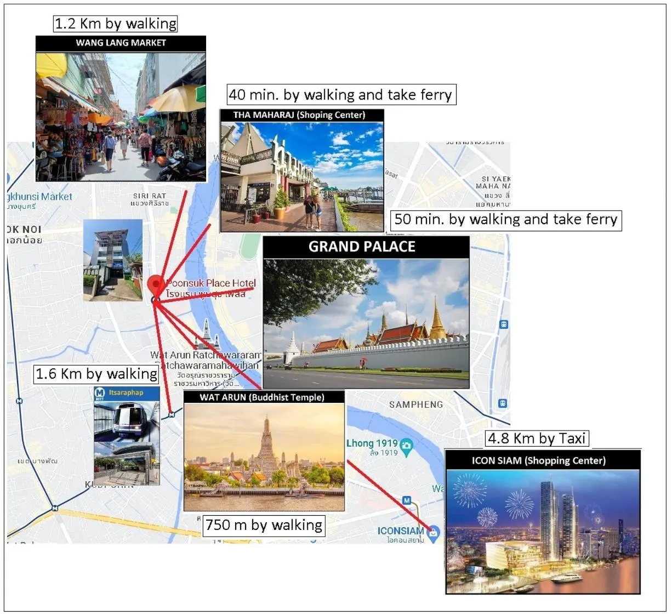672x616 pixels.
Task: View the Icon Siam fireworks photo
Action: coord(543,531)
